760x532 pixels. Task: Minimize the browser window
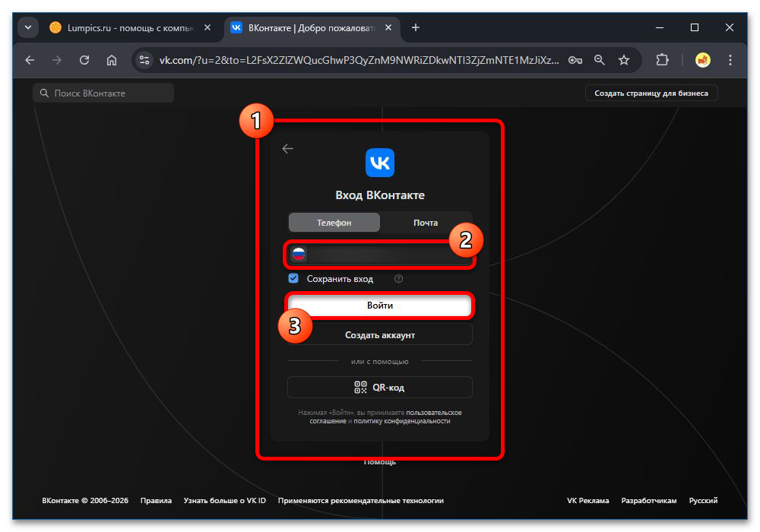660,27
